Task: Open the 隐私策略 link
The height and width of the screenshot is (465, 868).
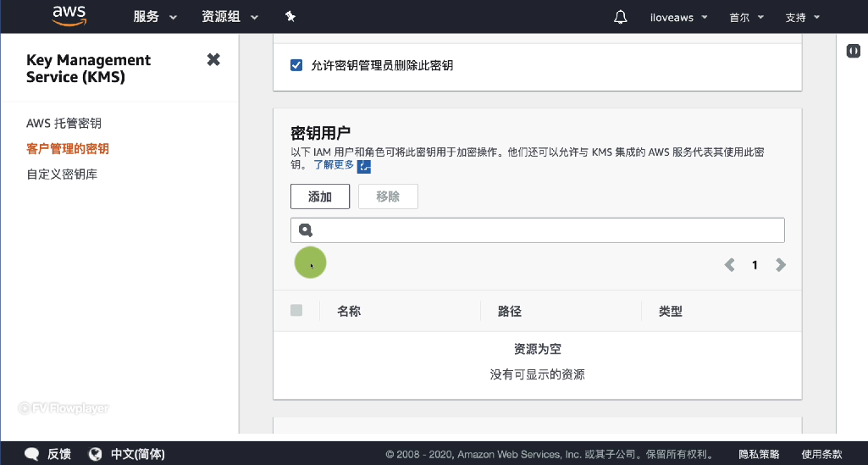Action: coord(759,455)
